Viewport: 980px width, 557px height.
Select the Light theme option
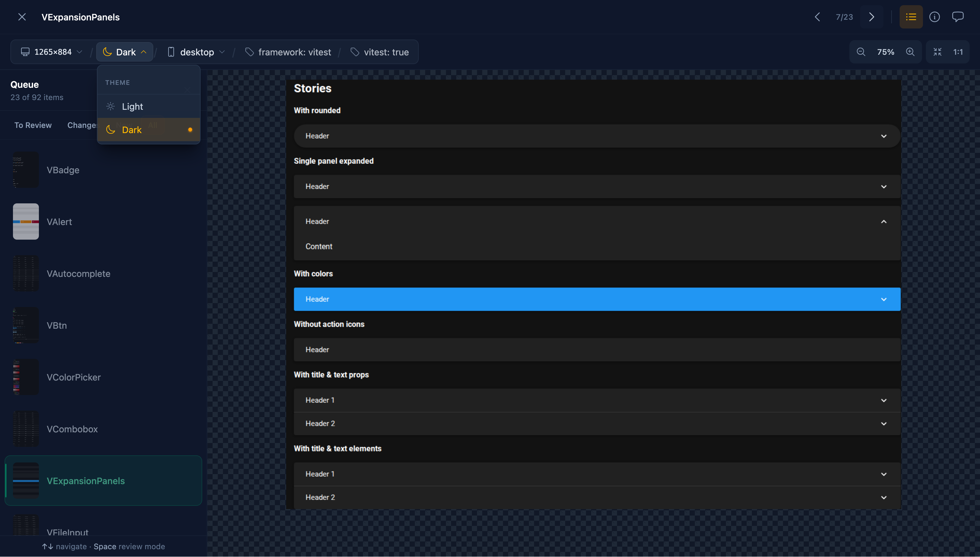coord(132,106)
